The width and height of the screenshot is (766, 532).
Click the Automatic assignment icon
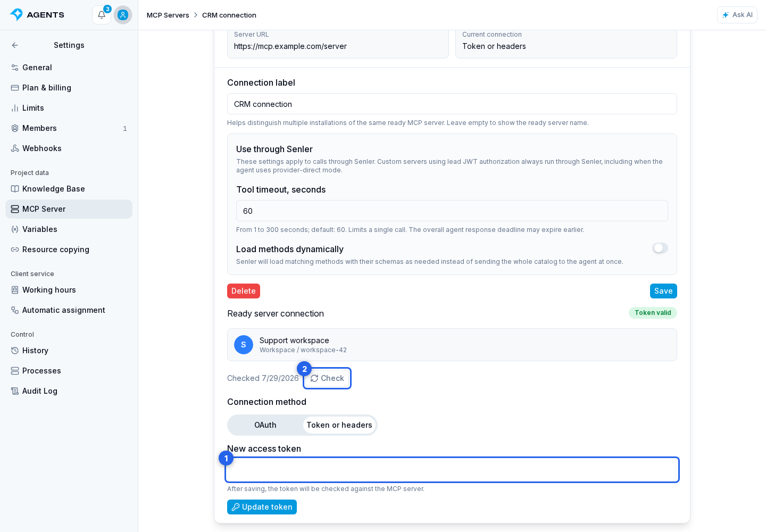(15, 310)
